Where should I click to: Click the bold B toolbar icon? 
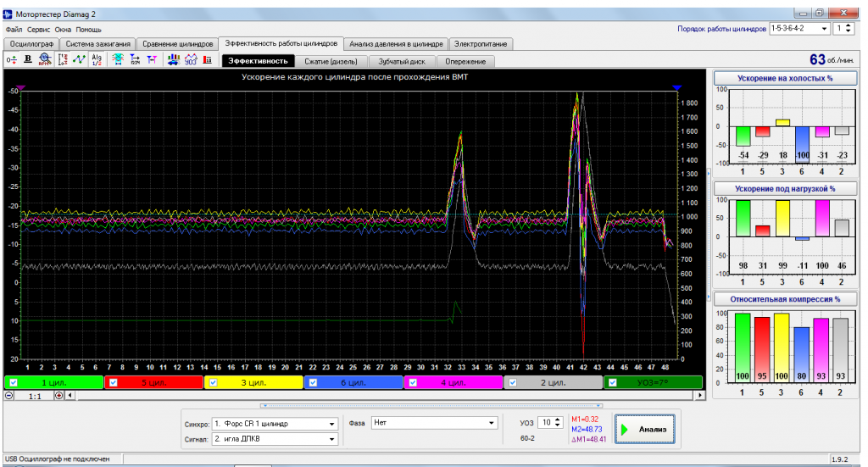(28, 60)
